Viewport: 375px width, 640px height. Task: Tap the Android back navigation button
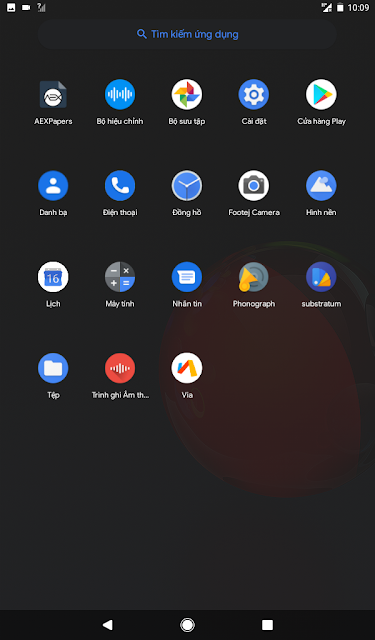click(108, 624)
